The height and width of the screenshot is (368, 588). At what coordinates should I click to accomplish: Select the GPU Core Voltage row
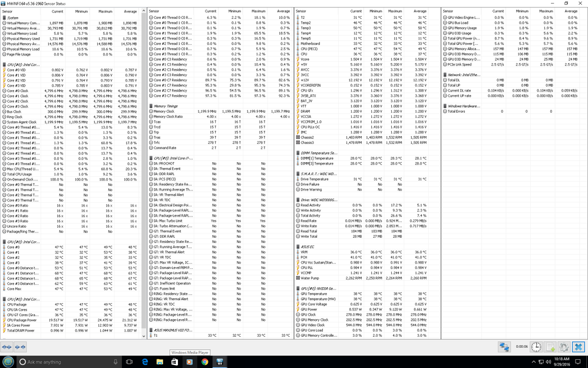[x=368, y=304]
